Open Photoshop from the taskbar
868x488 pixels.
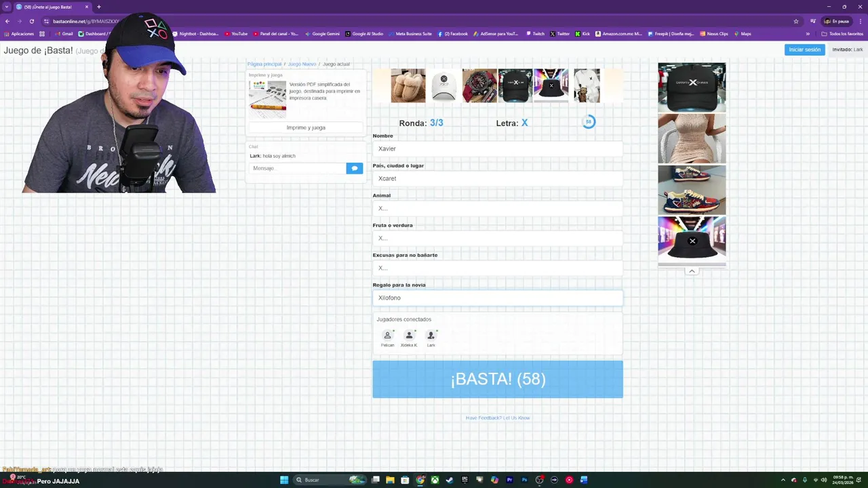(x=524, y=480)
